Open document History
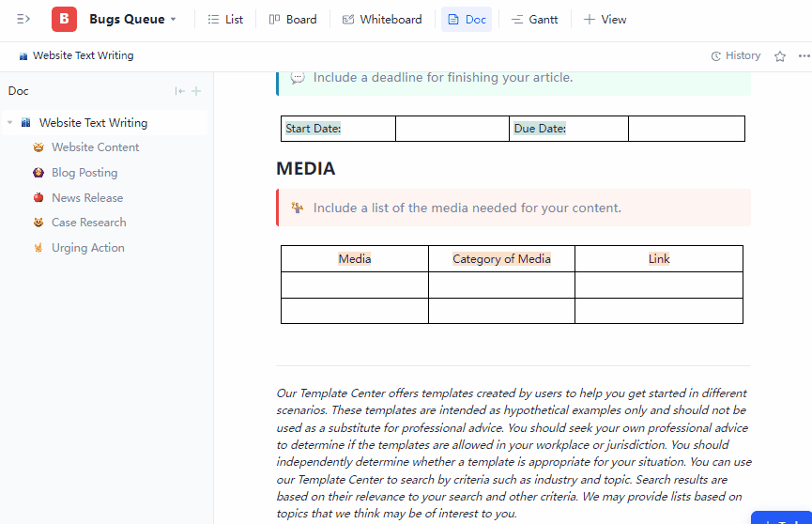The width and height of the screenshot is (812, 524). point(736,55)
